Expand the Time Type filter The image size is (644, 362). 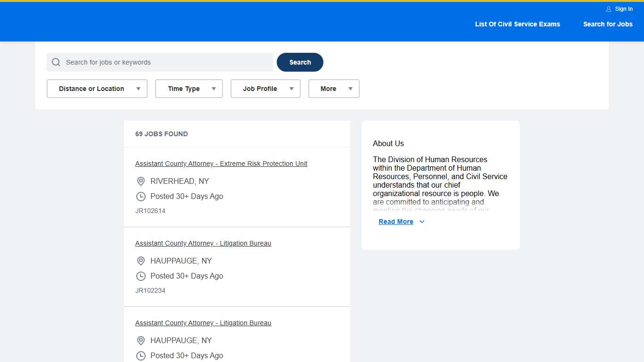point(189,89)
